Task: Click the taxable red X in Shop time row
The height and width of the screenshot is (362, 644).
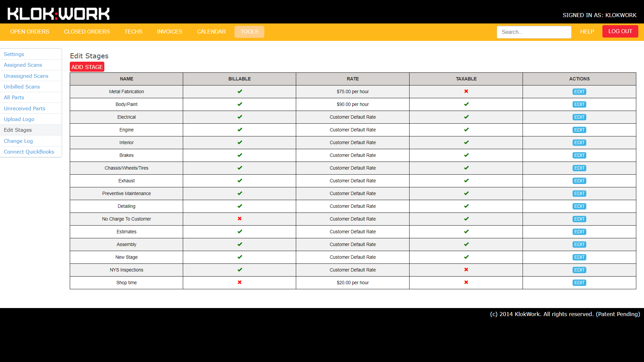Action: pyautogui.click(x=466, y=282)
